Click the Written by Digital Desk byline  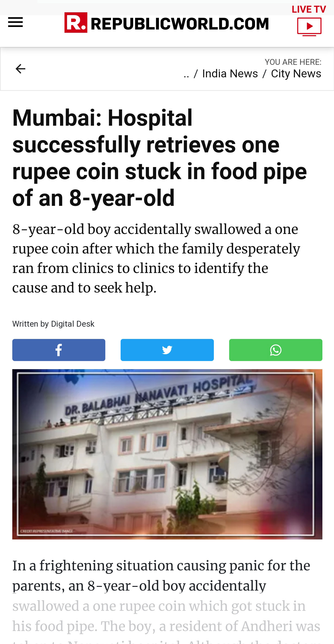53,324
